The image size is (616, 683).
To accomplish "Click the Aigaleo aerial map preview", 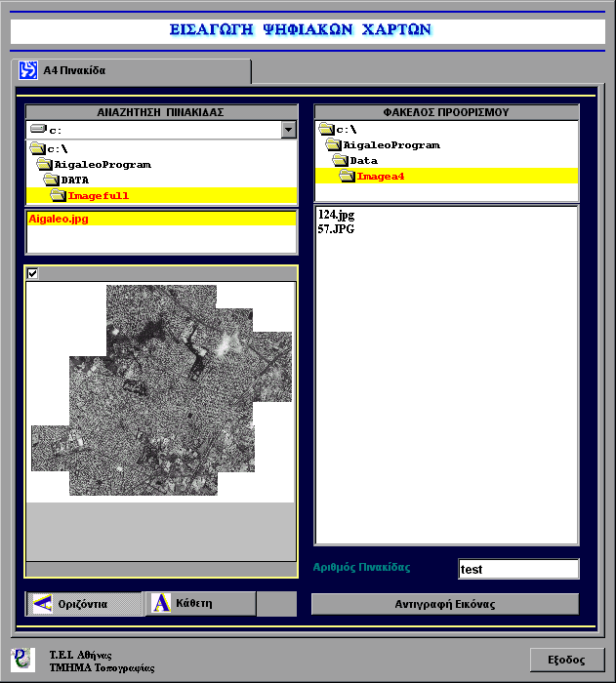I will [161, 390].
